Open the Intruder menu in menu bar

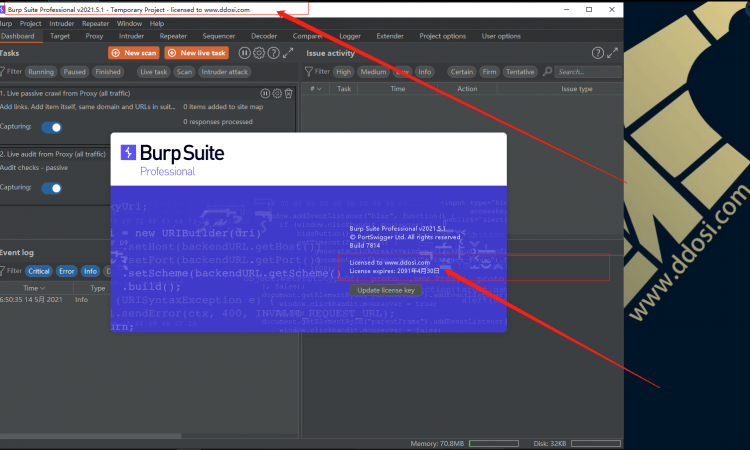62,23
